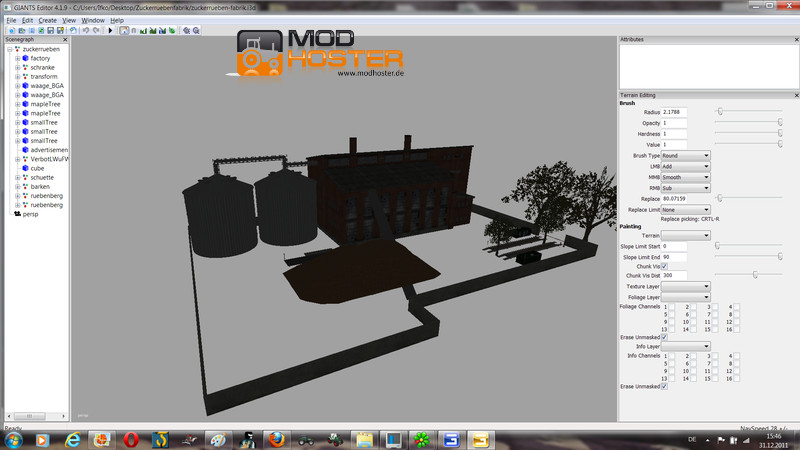Click the Redo arrow icon
The width and height of the screenshot is (800, 450).
[x=96, y=31]
